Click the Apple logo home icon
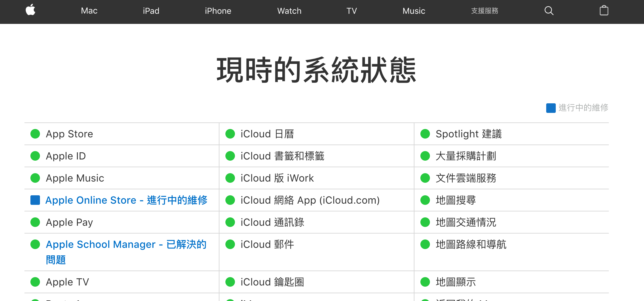644x301 pixels. point(30,10)
